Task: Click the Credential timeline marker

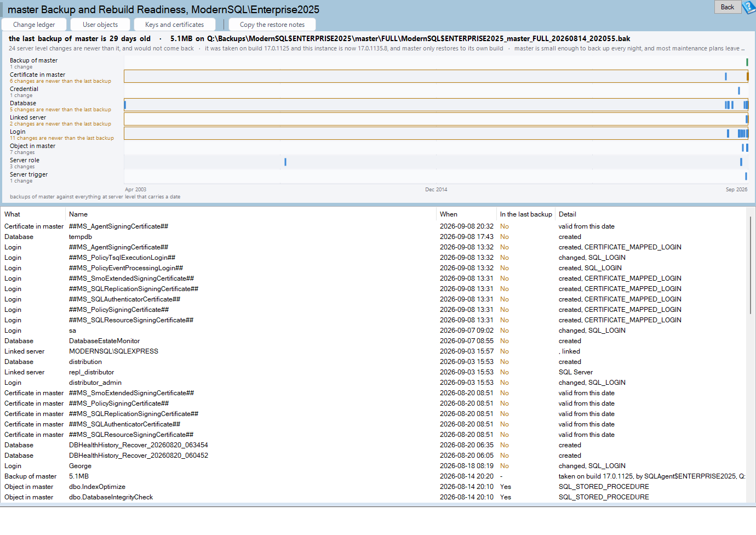Action: click(739, 90)
